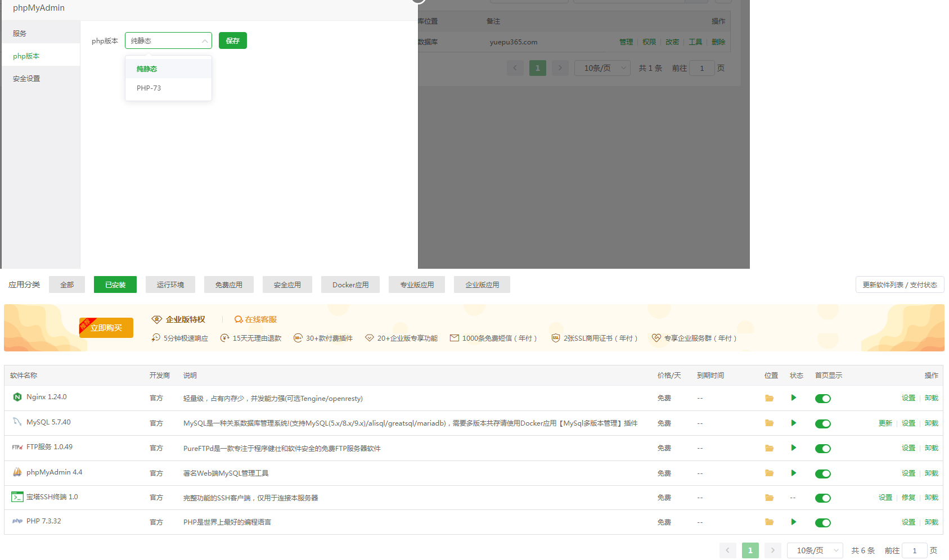Filter applications by 企业版应用 category
This screenshot has width=949, height=560.
tap(482, 284)
